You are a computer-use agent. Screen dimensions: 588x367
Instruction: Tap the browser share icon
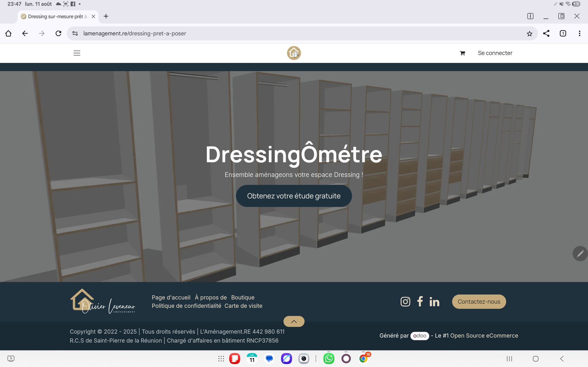coord(546,33)
